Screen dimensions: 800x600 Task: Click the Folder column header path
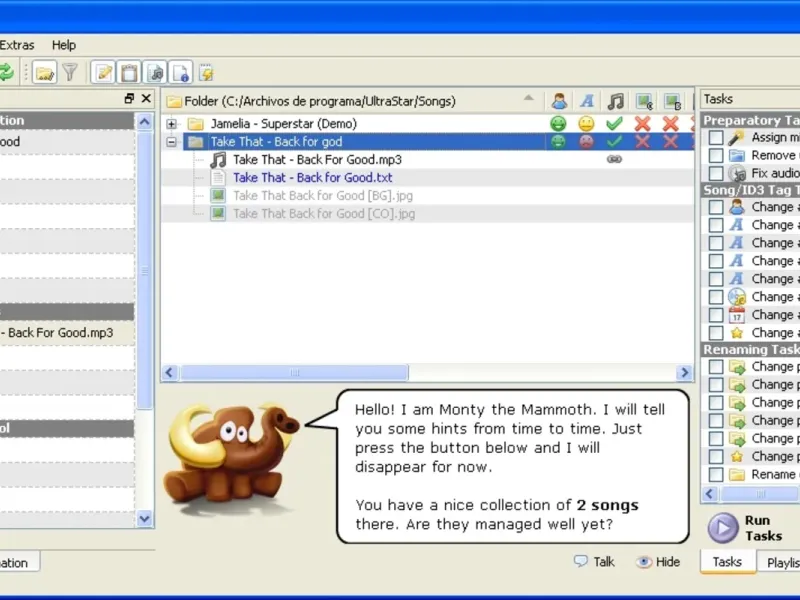pyautogui.click(x=320, y=101)
